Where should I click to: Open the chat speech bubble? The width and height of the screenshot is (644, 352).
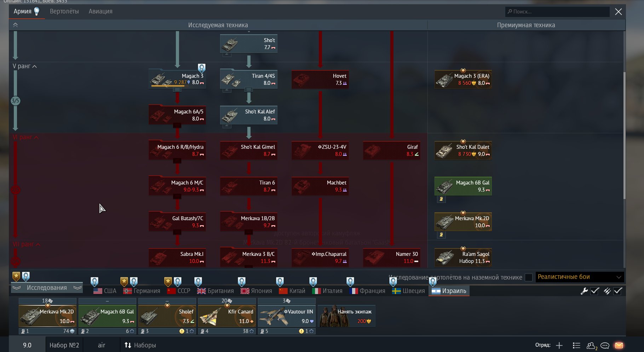[x=605, y=345]
